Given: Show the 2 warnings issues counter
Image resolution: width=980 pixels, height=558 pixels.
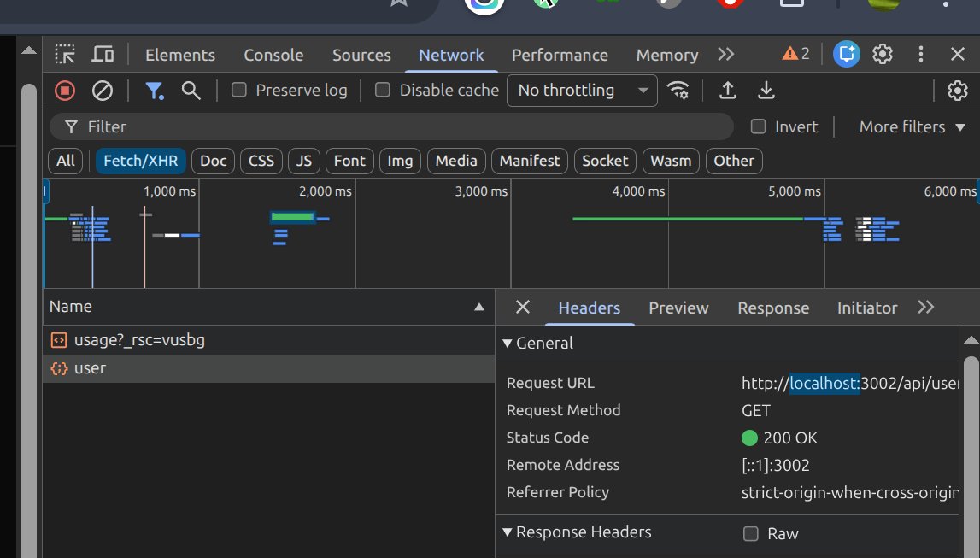Looking at the screenshot, I should (795, 55).
